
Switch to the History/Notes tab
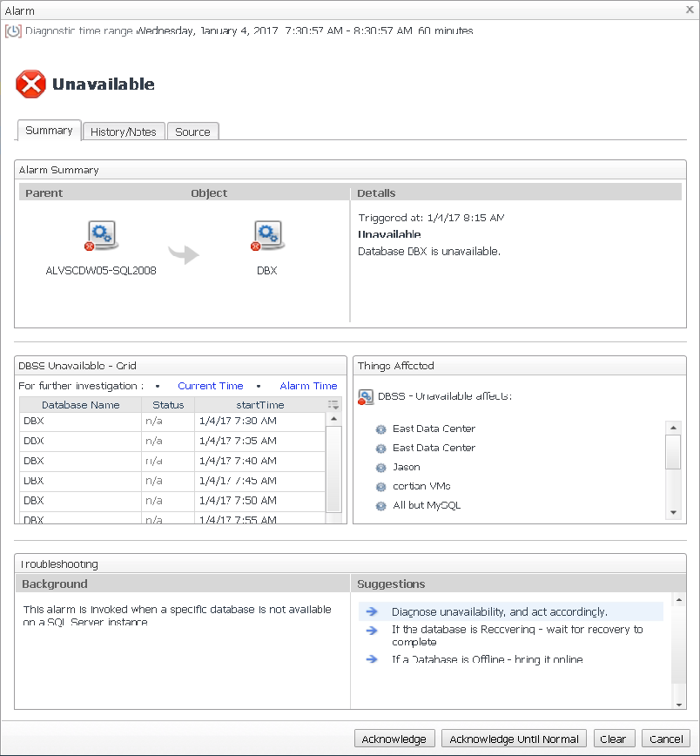123,132
